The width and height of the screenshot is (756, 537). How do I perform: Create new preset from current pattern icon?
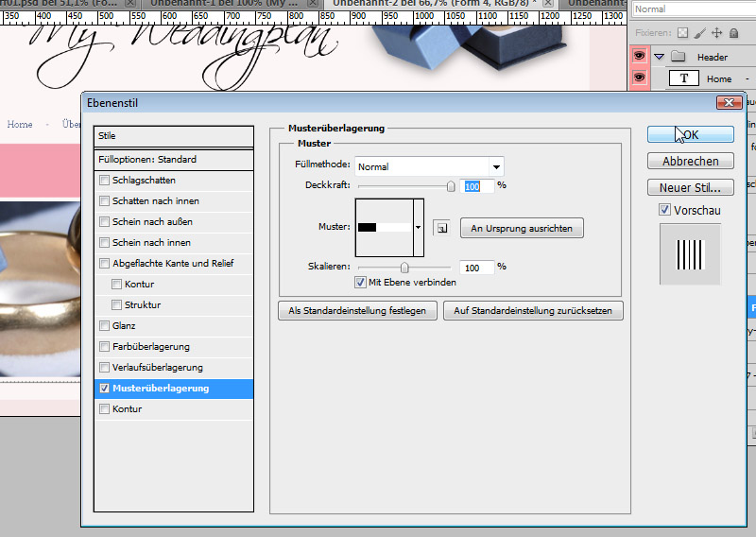point(440,228)
